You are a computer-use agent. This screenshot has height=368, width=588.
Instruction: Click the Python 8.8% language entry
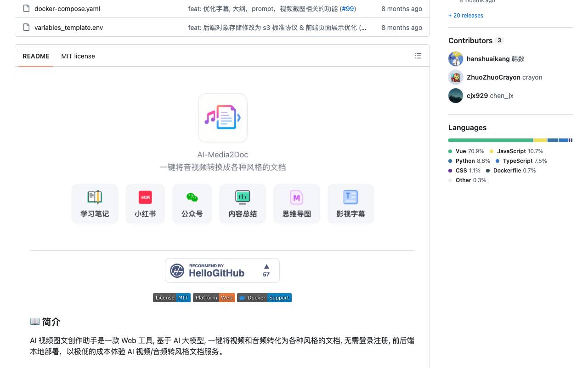tap(469, 161)
